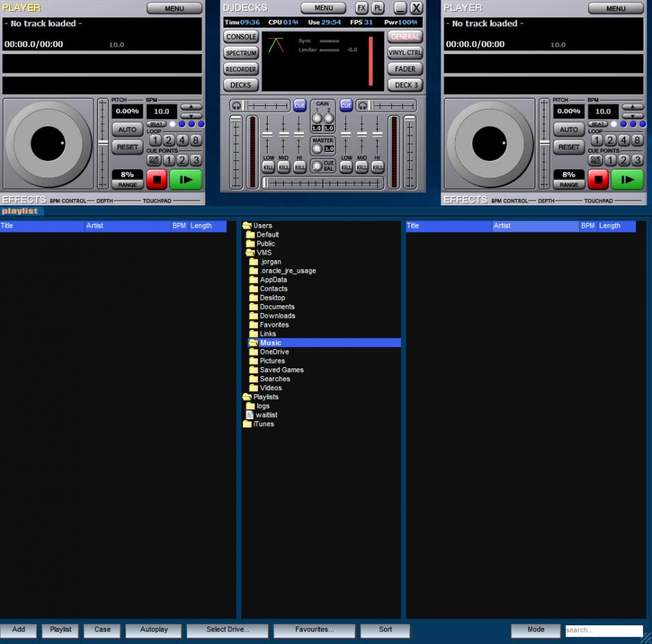
Task: Click Gain 2 knob
Action: [329, 118]
